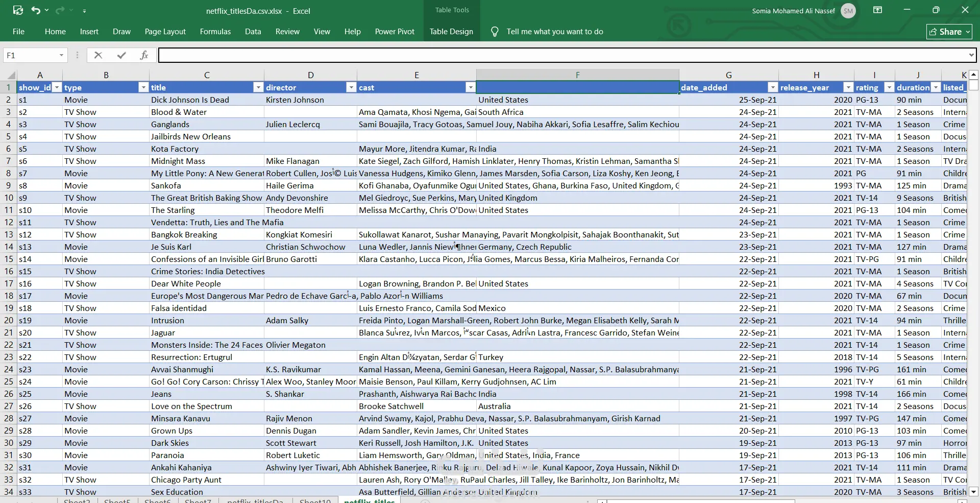Click the Insert Function fx icon
This screenshot has height=503, width=980.
(x=144, y=55)
